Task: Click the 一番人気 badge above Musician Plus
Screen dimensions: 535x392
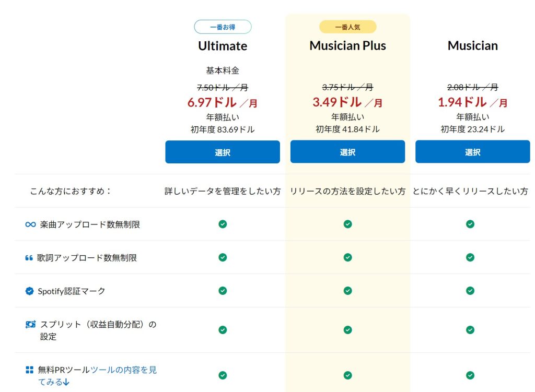Action: 347,27
